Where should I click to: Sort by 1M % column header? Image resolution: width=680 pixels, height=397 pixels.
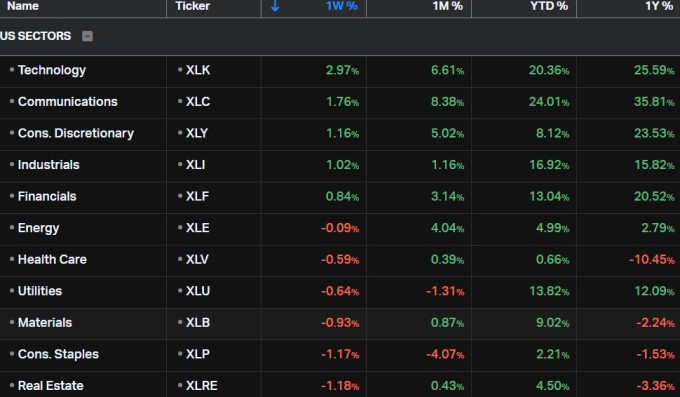pyautogui.click(x=448, y=6)
